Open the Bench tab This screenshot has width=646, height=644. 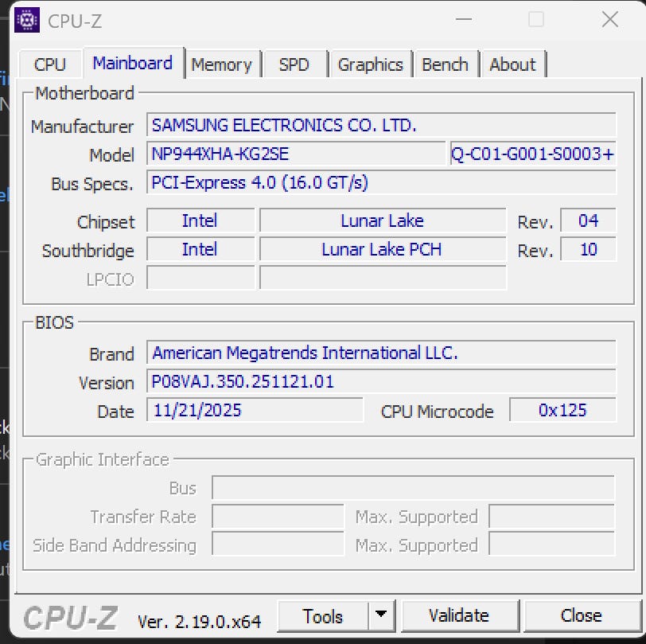pos(446,64)
